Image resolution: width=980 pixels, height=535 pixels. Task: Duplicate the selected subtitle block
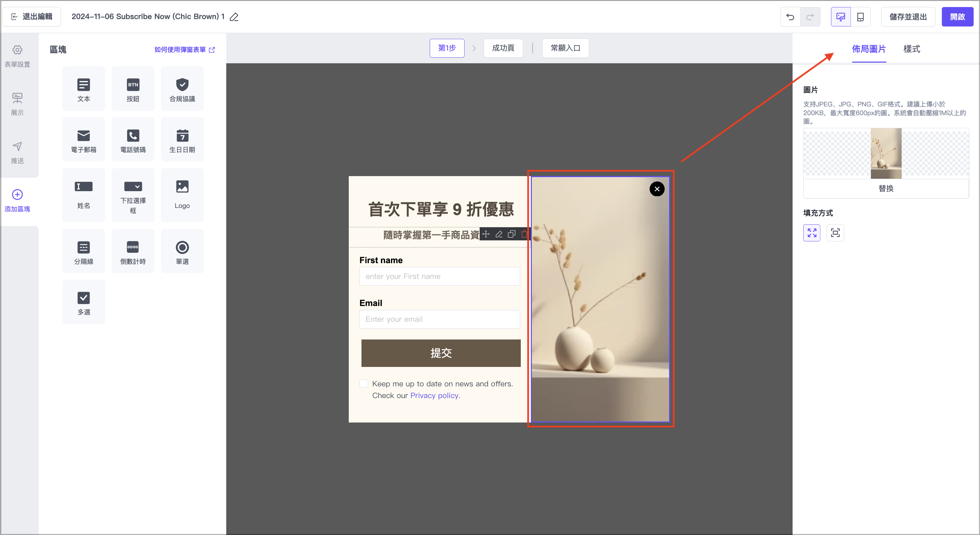click(x=512, y=234)
